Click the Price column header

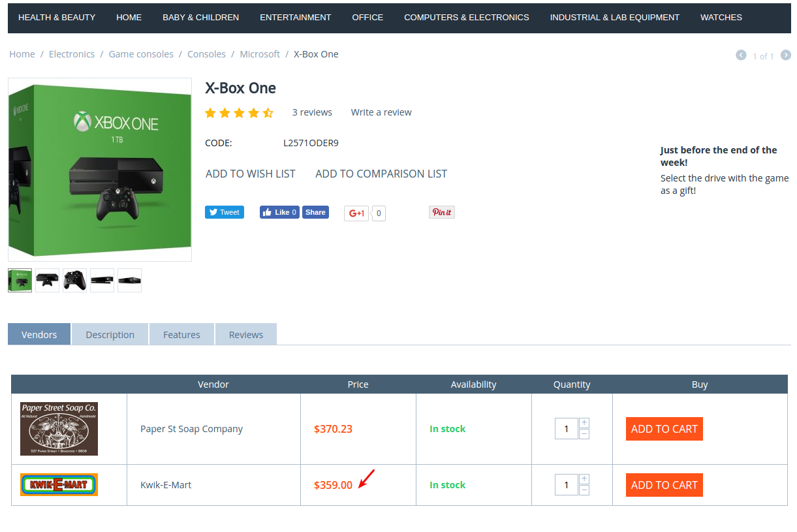click(x=358, y=384)
